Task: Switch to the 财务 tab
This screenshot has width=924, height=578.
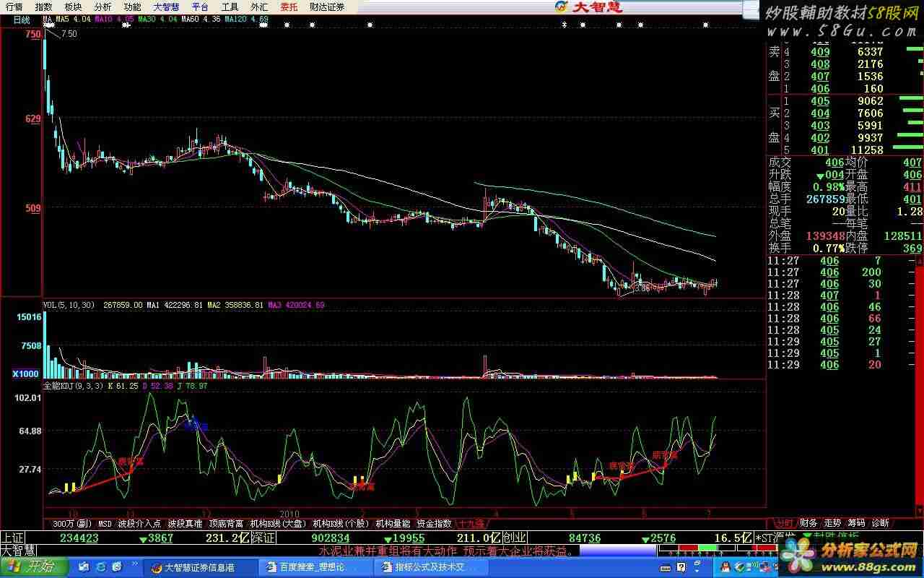Action: [808, 523]
